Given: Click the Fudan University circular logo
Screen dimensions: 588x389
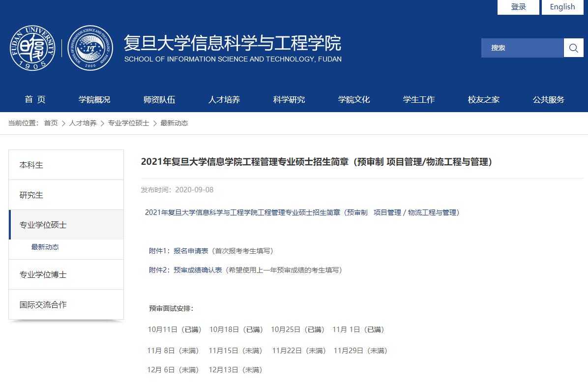Looking at the screenshot, I should tap(33, 48).
